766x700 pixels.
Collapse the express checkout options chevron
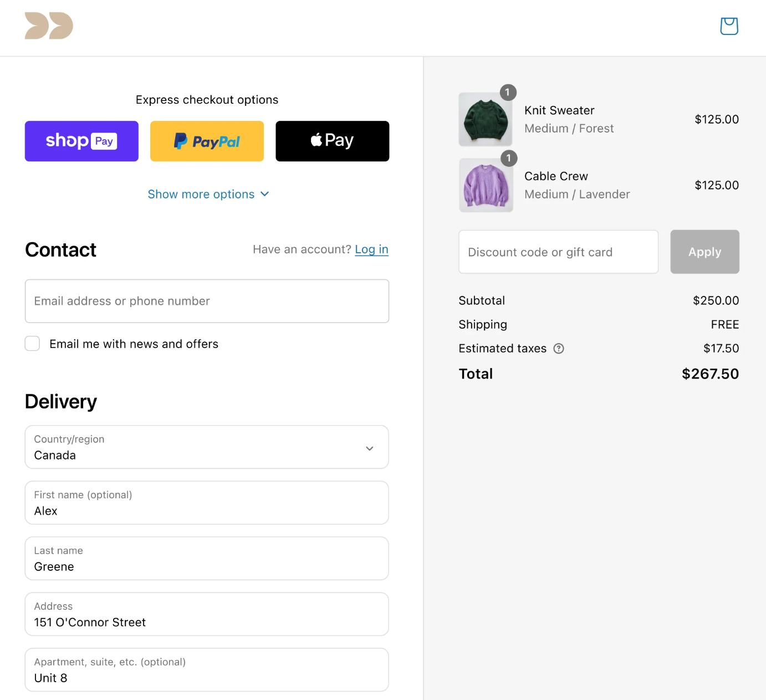click(264, 194)
